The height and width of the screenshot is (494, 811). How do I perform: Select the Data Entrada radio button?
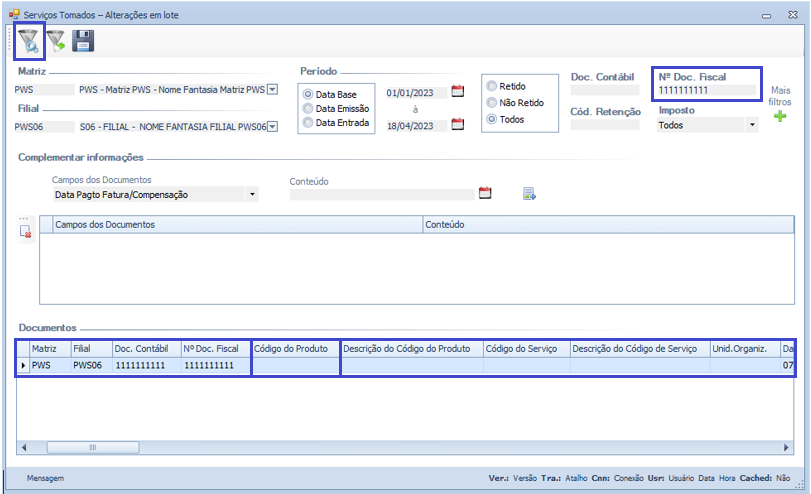pos(308,123)
